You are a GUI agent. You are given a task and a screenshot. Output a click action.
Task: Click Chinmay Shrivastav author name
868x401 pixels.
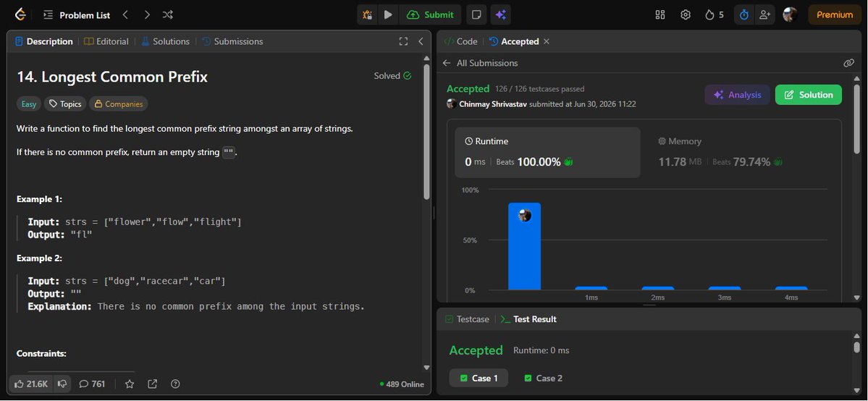pos(493,104)
